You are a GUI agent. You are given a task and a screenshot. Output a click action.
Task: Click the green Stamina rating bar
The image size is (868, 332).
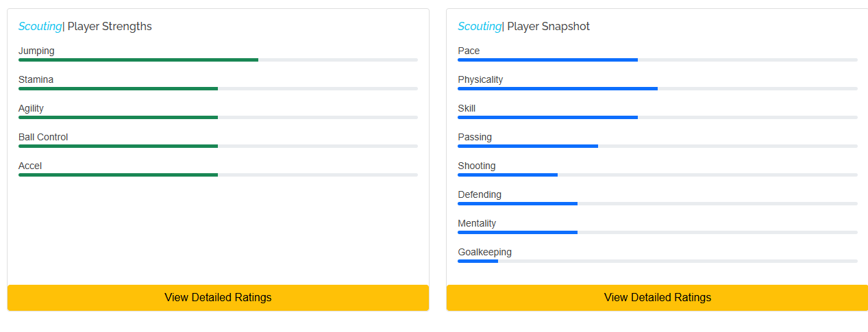[x=118, y=89]
